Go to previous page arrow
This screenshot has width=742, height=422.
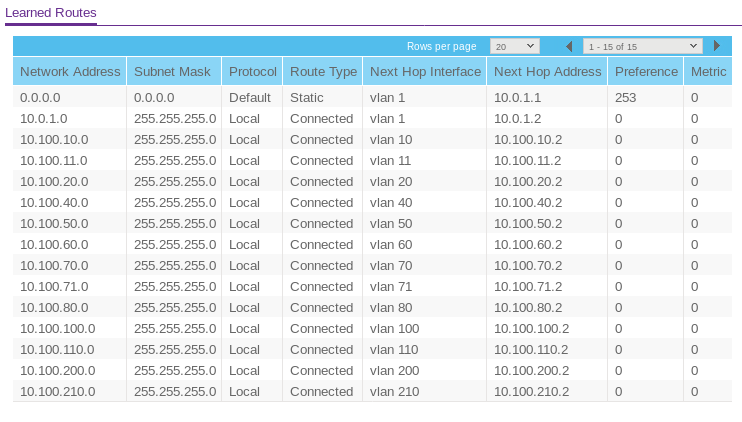[569, 46]
